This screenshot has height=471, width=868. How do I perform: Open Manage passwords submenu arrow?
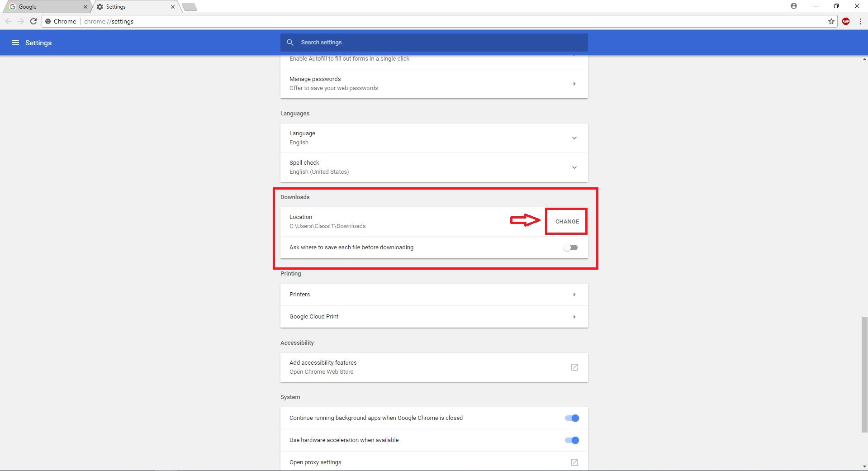point(574,84)
